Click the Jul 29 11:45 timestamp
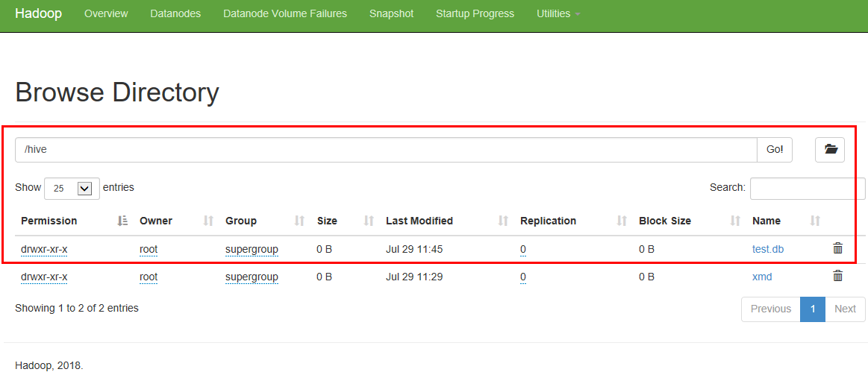The width and height of the screenshot is (868, 375). 414,249
